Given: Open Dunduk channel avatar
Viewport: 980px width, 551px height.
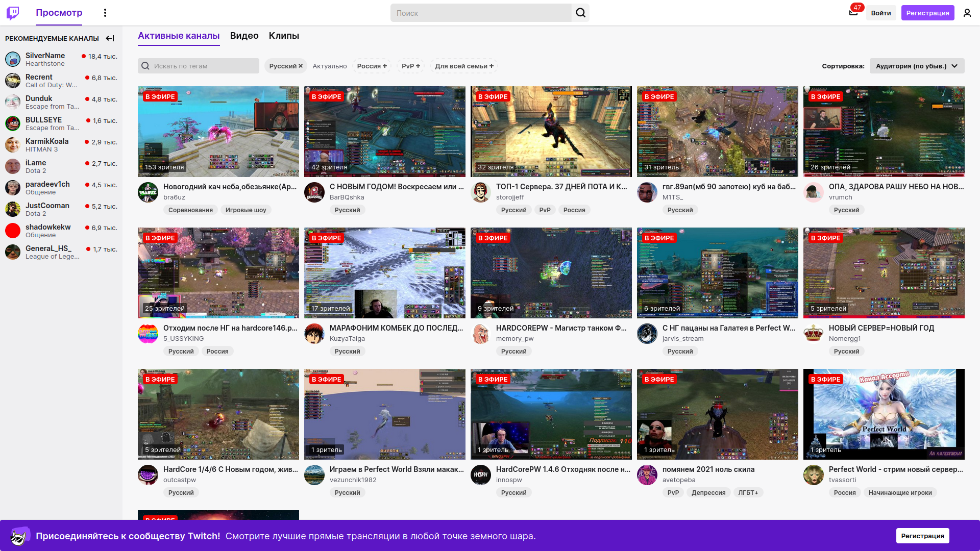Looking at the screenshot, I should (13, 102).
